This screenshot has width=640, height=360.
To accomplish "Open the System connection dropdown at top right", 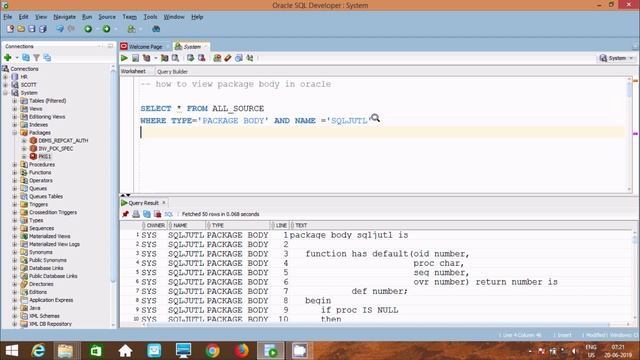I will (616, 58).
